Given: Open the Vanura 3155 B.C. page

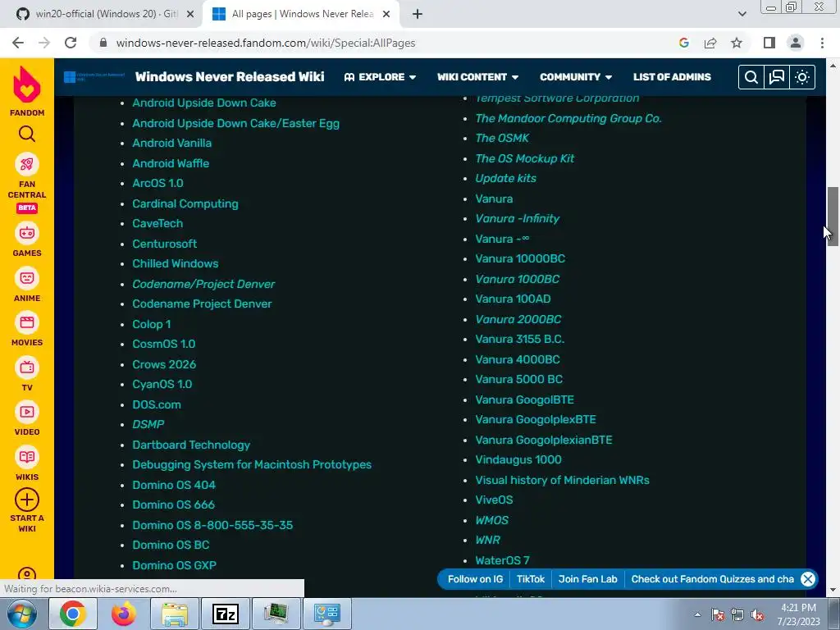Looking at the screenshot, I should point(519,339).
